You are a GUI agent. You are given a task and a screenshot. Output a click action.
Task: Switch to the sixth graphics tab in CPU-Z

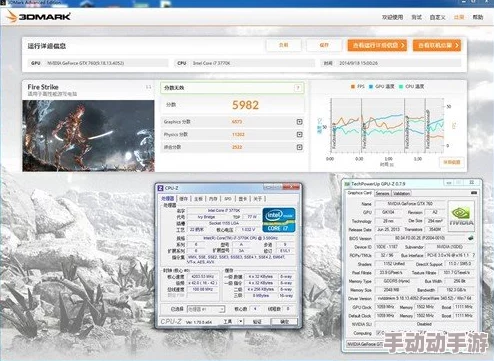point(243,199)
